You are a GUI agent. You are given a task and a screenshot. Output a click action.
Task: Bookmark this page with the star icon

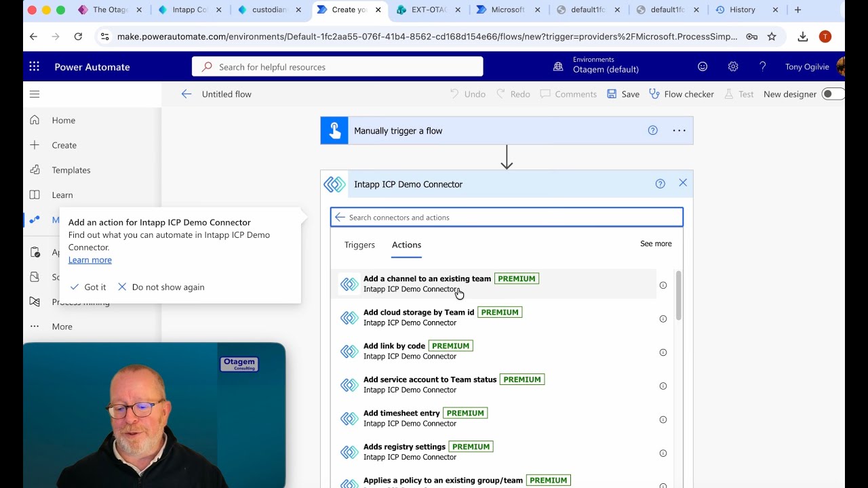point(772,37)
